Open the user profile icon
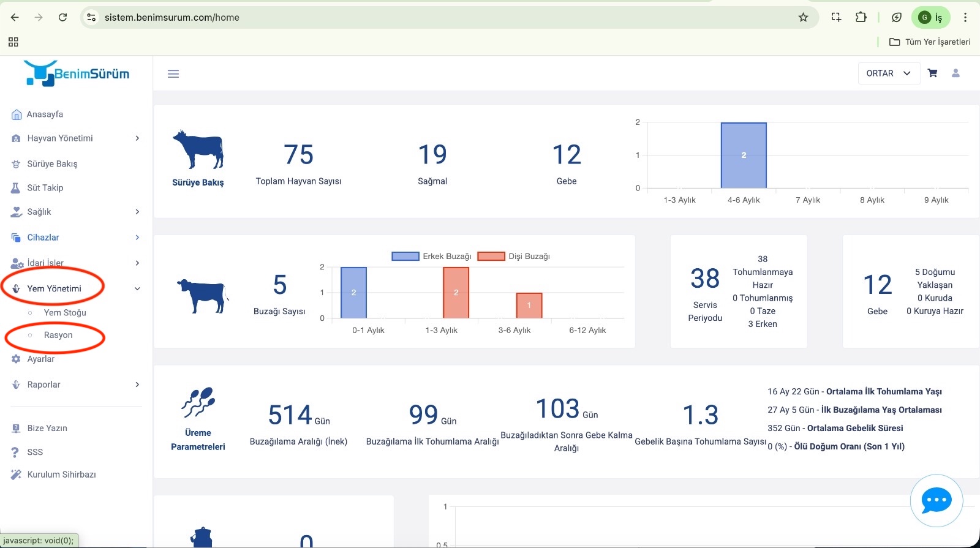 click(x=956, y=73)
